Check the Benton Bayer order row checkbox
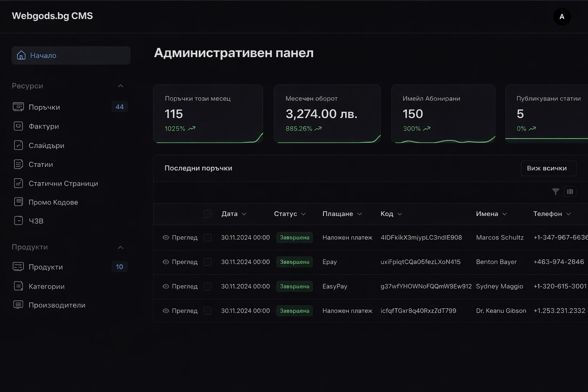 tap(207, 262)
